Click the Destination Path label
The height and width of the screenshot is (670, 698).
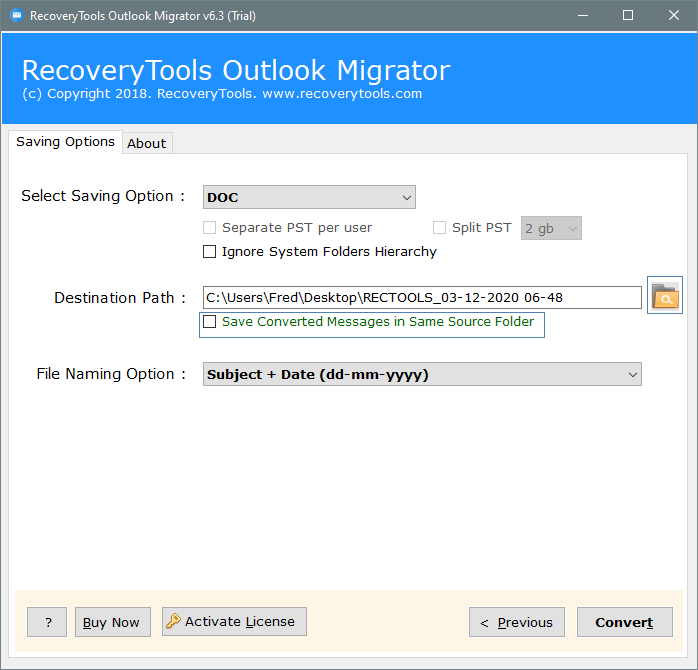pyautogui.click(x=120, y=298)
